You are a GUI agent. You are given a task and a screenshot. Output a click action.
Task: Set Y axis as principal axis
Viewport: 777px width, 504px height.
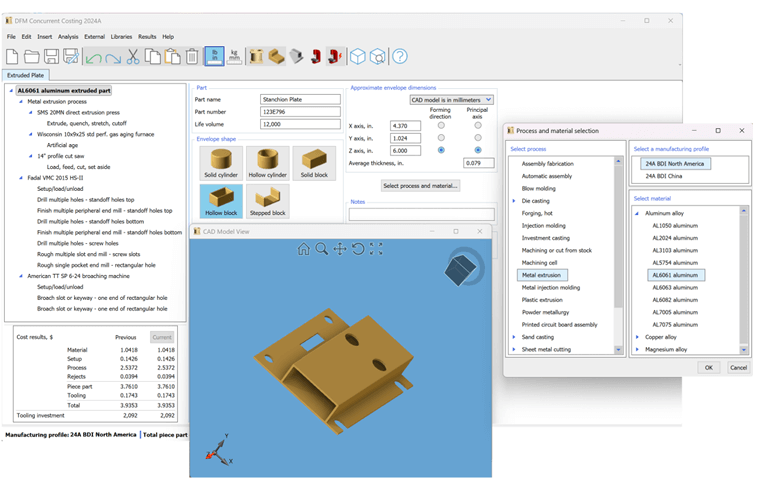(478, 137)
